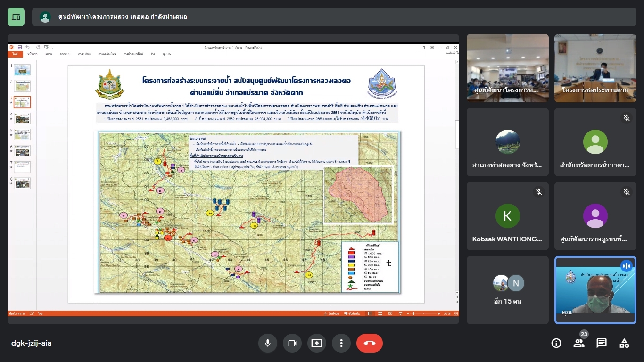Click the PowerPoint Save icon in quick access
Viewport: 644px width, 362px height.
(x=20, y=47)
